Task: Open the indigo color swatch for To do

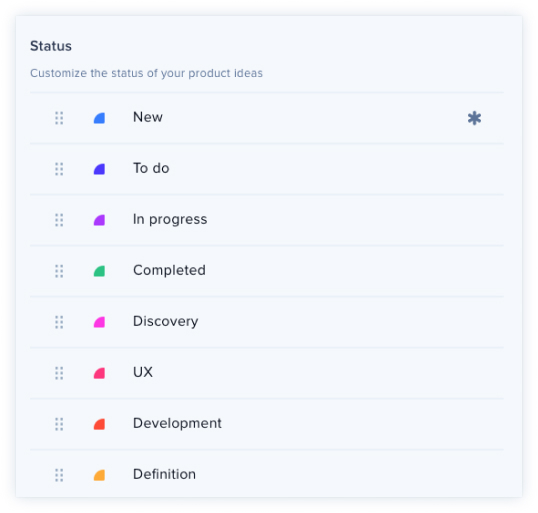Action: click(x=99, y=169)
